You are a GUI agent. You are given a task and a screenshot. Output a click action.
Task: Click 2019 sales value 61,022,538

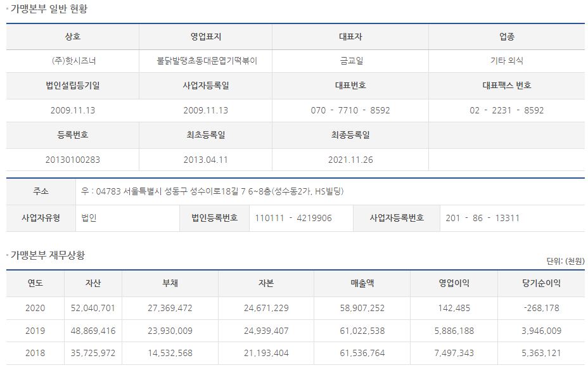(362, 331)
